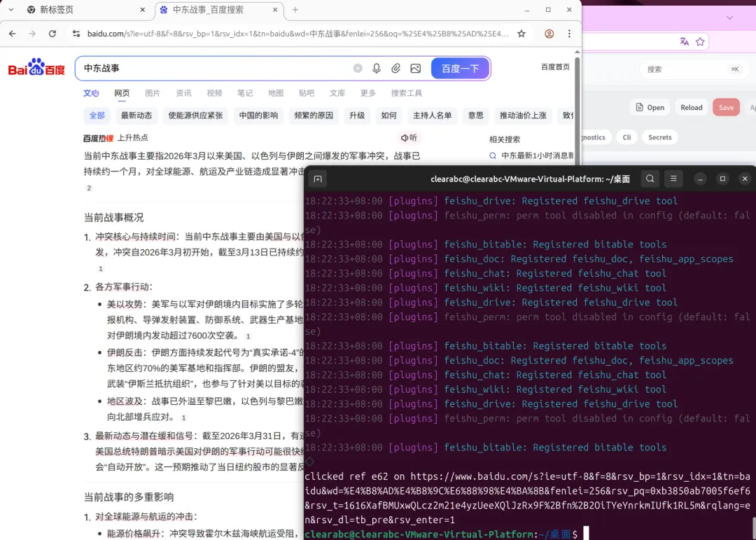
Task: Select the 全部 filter chip
Action: pos(97,116)
